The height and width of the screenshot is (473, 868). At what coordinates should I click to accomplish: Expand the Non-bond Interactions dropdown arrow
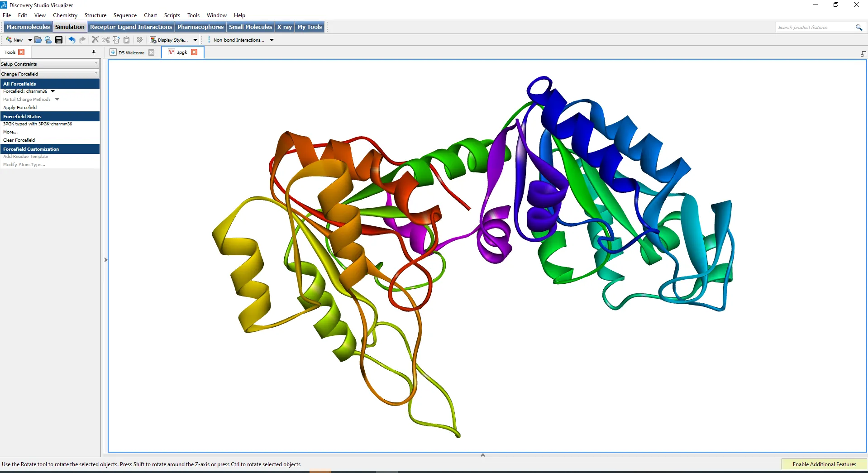pyautogui.click(x=272, y=40)
